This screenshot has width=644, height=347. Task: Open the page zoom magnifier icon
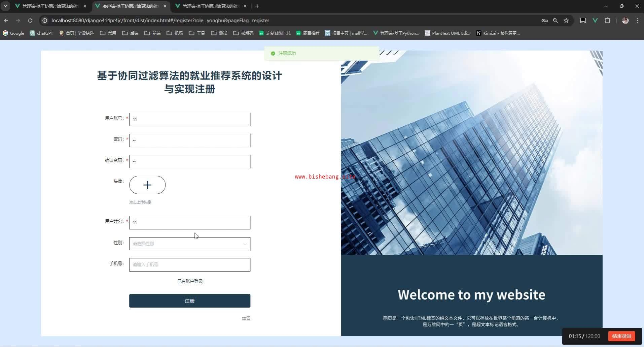[x=555, y=21]
